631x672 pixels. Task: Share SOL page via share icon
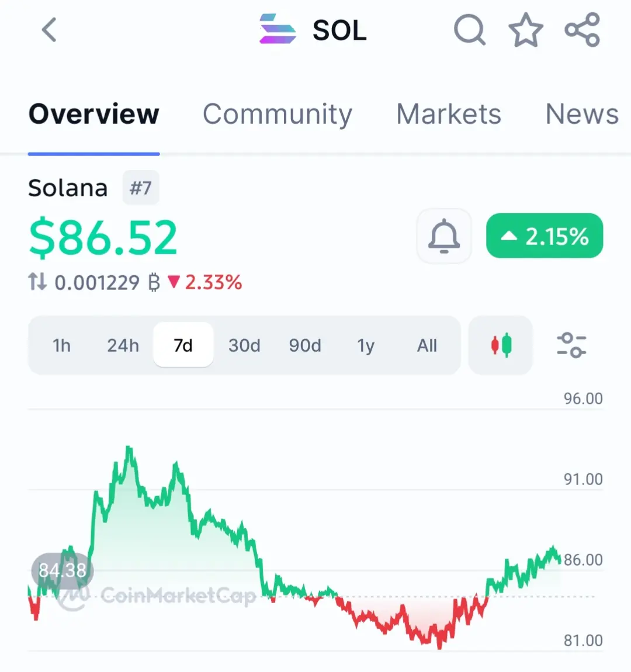click(582, 29)
